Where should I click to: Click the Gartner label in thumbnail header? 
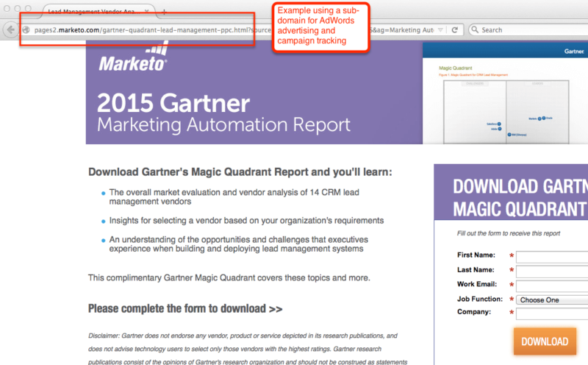point(574,51)
